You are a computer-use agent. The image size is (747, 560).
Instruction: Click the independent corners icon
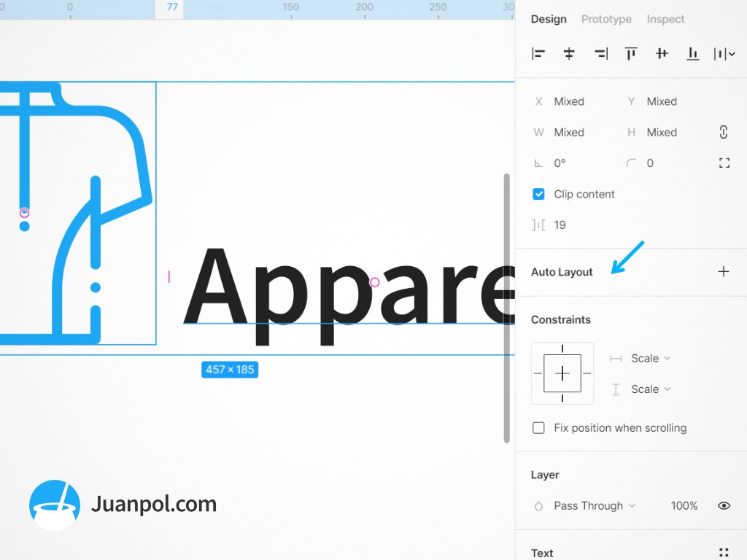tap(724, 163)
